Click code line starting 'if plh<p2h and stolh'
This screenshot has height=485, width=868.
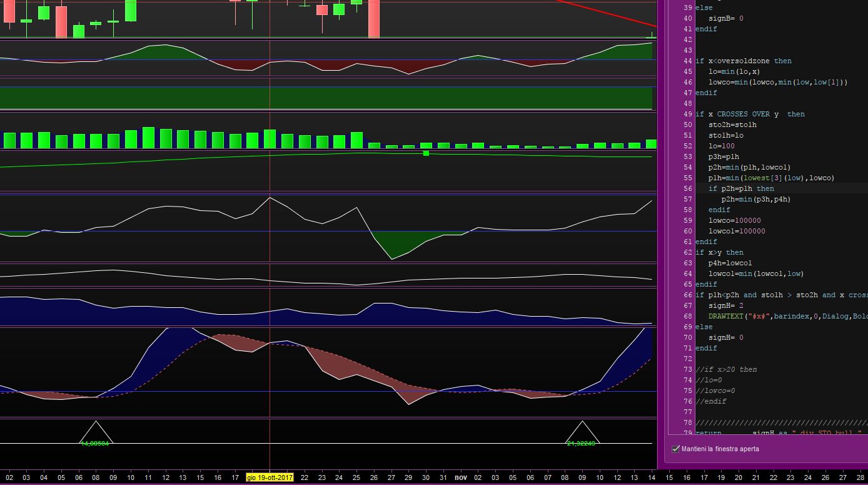click(781, 295)
